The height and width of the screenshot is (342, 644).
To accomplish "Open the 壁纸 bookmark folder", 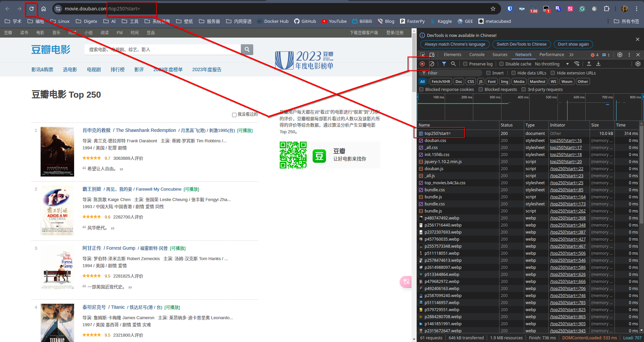I will pos(184,21).
